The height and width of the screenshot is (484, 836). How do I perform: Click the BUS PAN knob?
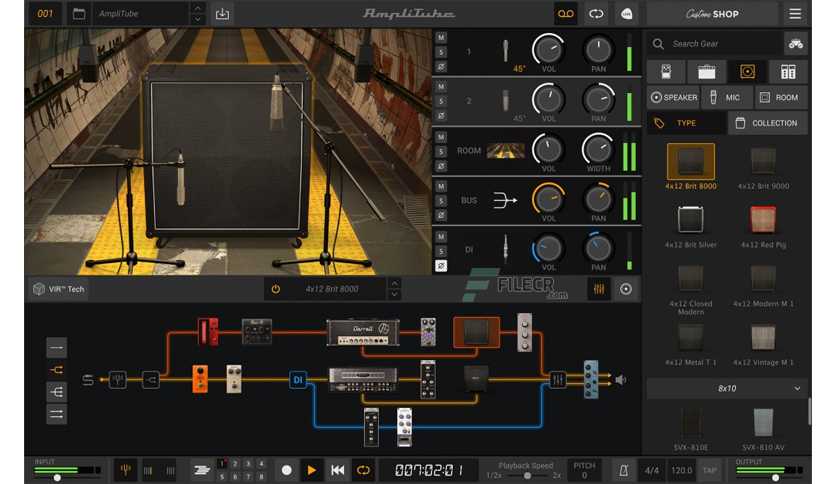598,199
